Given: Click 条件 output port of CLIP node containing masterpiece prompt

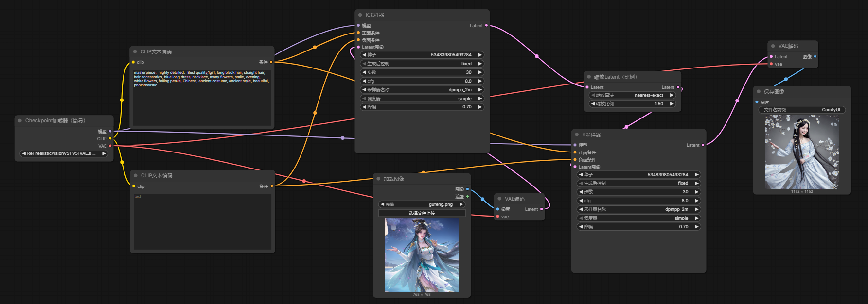Looking at the screenshot, I should click(x=271, y=62).
